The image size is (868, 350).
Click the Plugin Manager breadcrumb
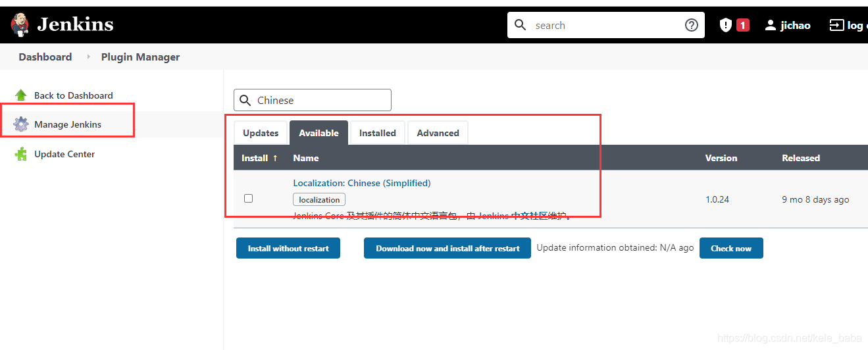coord(140,57)
